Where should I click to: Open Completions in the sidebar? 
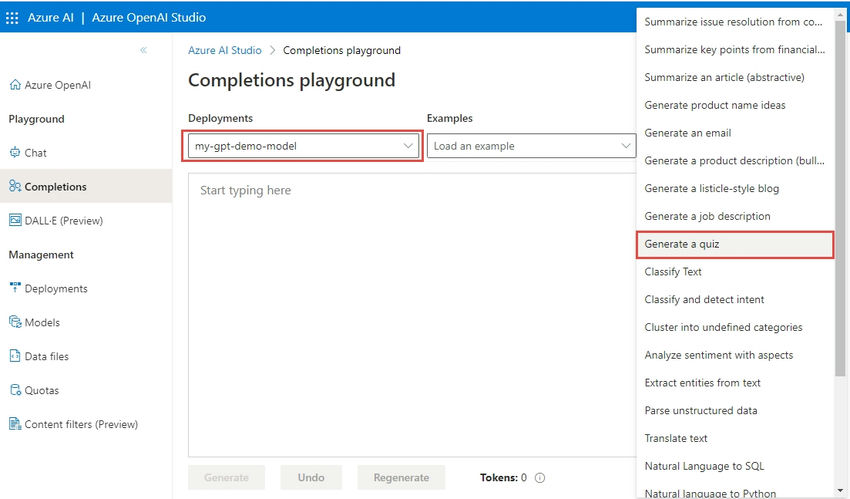[86, 186]
